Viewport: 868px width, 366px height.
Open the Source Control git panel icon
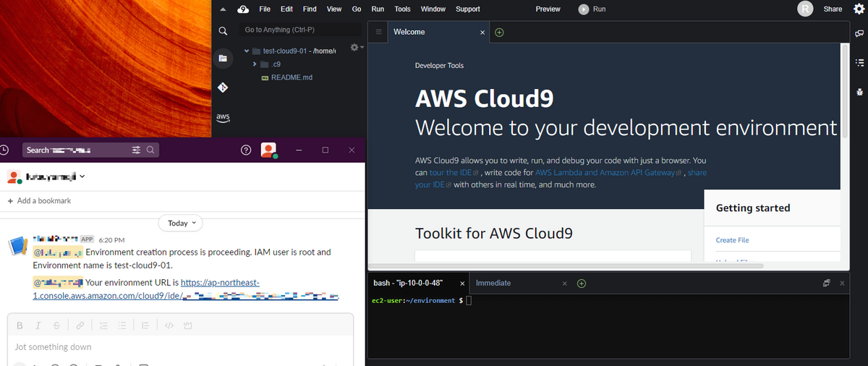[223, 87]
